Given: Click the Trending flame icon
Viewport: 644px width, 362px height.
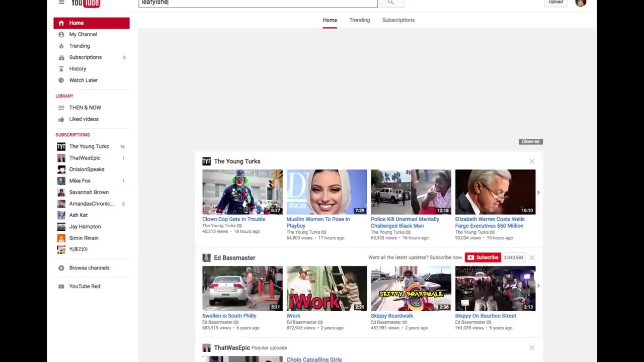Looking at the screenshot, I should pos(61,46).
